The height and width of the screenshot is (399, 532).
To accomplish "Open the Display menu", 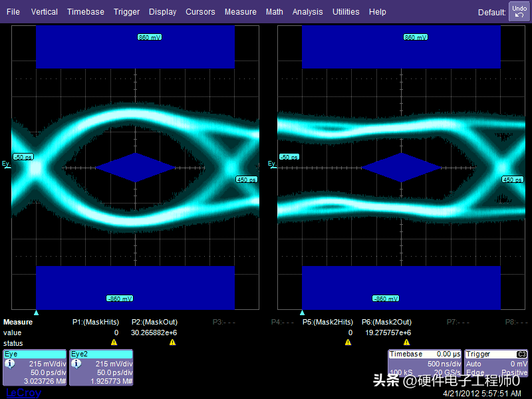I will click(162, 12).
